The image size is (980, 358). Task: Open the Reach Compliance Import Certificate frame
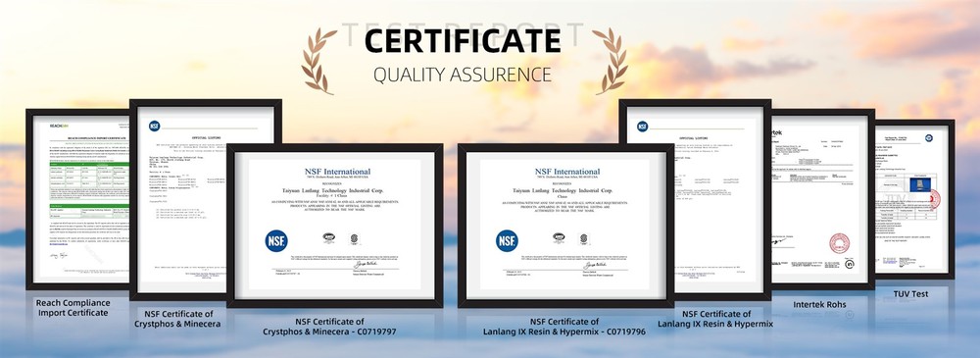point(78,199)
